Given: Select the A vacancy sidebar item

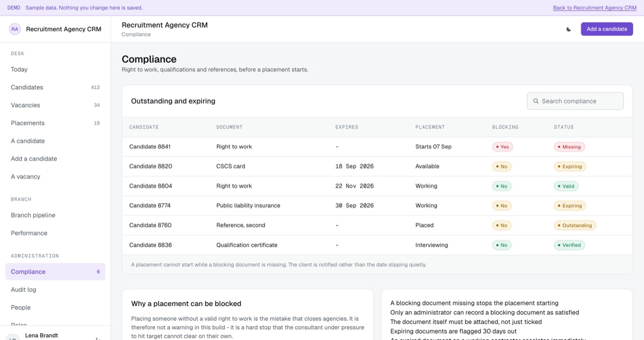Looking at the screenshot, I should [x=55, y=177].
